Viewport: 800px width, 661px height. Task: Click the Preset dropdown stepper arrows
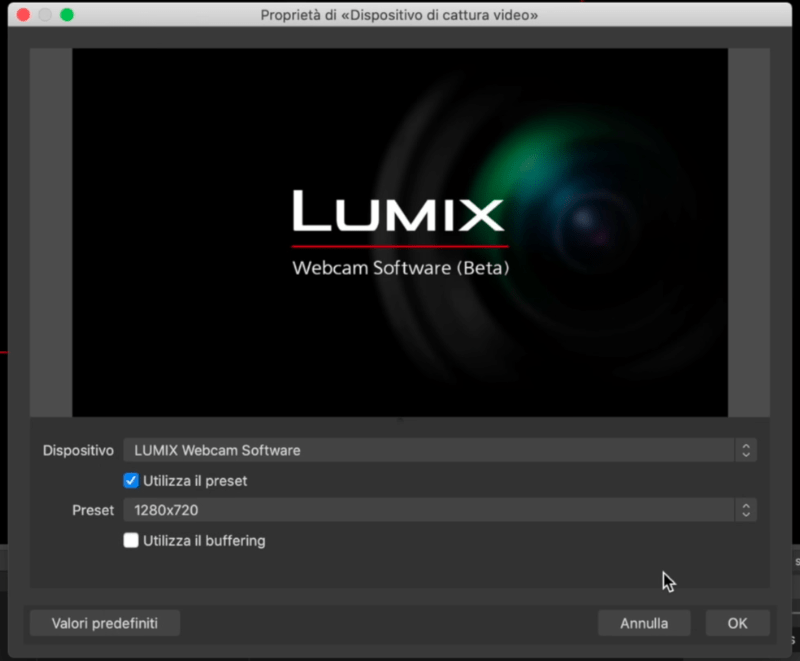(746, 510)
